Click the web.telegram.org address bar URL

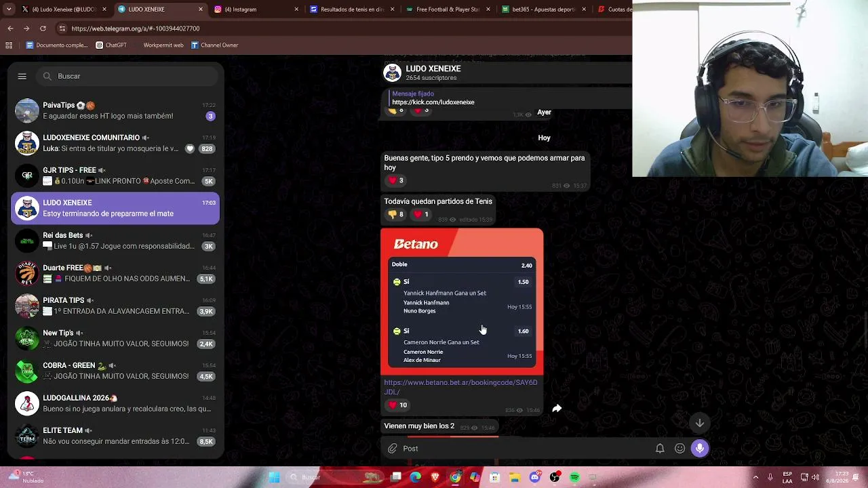[136, 29]
